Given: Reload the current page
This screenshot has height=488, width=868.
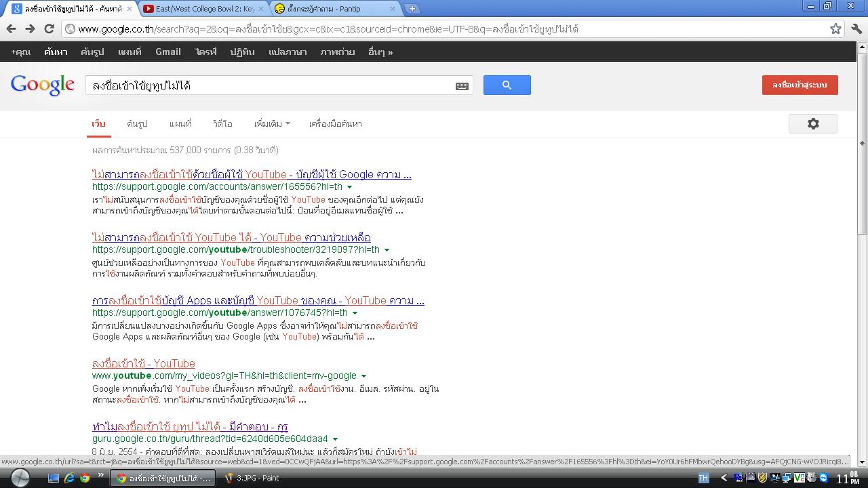Looking at the screenshot, I should tap(49, 29).
